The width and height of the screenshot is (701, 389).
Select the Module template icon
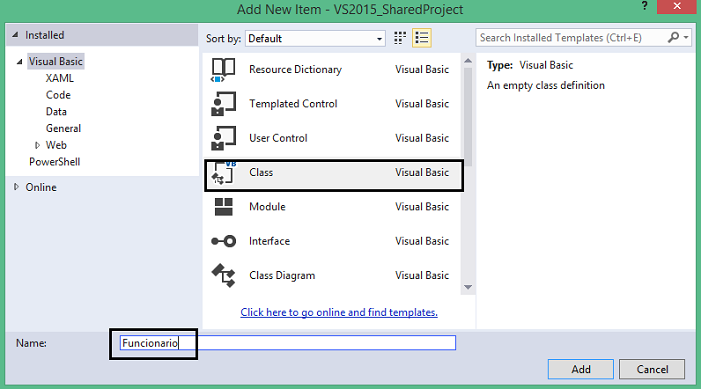tap(223, 207)
